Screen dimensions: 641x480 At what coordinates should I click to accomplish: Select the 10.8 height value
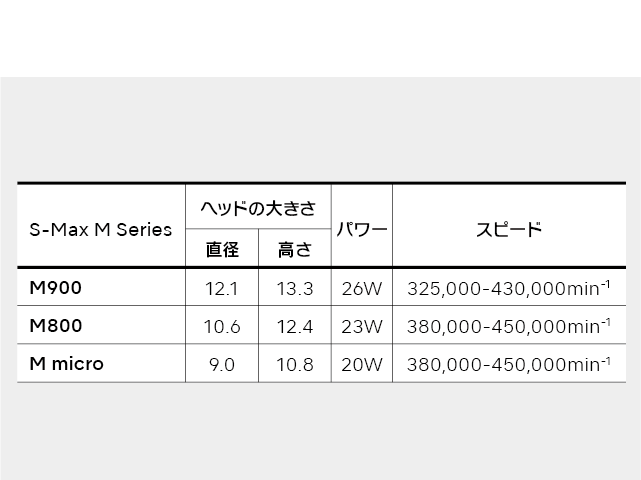pyautogui.click(x=295, y=365)
